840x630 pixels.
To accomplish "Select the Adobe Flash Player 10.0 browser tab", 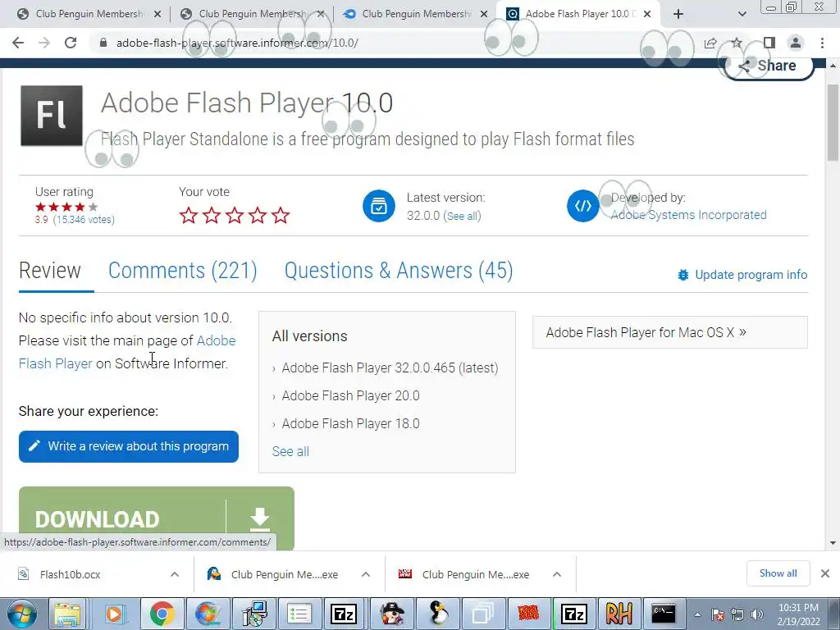I will coord(578,14).
